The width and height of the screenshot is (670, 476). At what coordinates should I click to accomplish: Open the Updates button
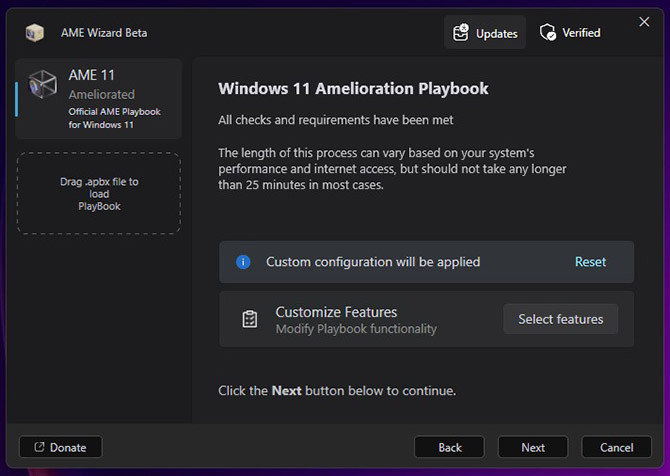tap(485, 32)
